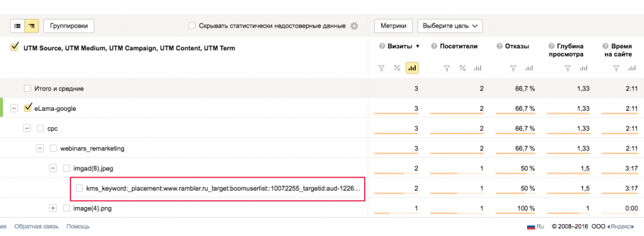The image size is (644, 236).
Task: Select the eLama-google row label
Action: click(x=55, y=108)
